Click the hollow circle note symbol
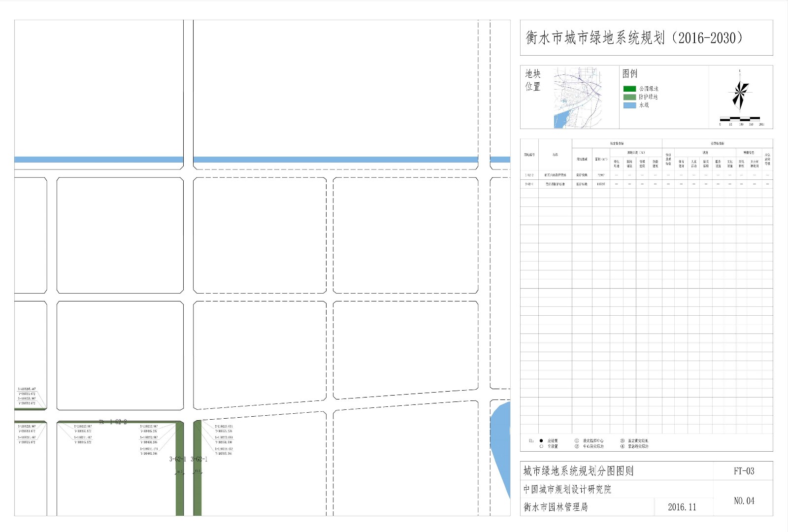788x532 pixels. pyautogui.click(x=541, y=446)
